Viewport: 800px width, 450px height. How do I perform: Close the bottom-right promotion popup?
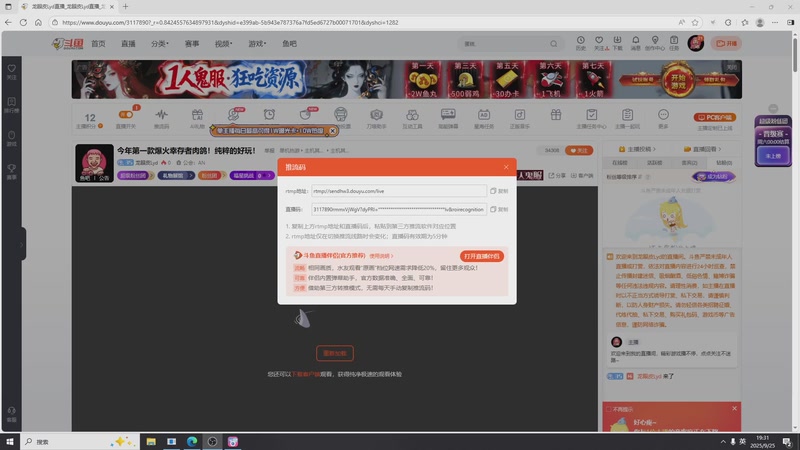(734, 408)
